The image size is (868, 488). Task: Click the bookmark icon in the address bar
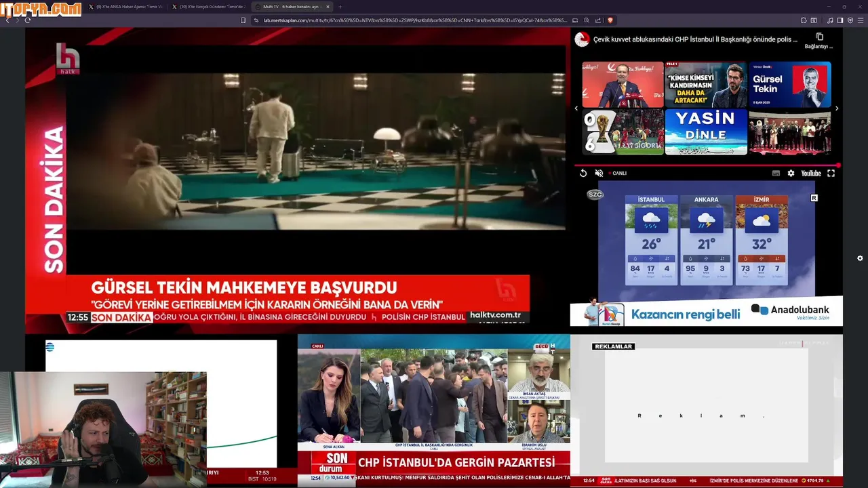(x=243, y=20)
